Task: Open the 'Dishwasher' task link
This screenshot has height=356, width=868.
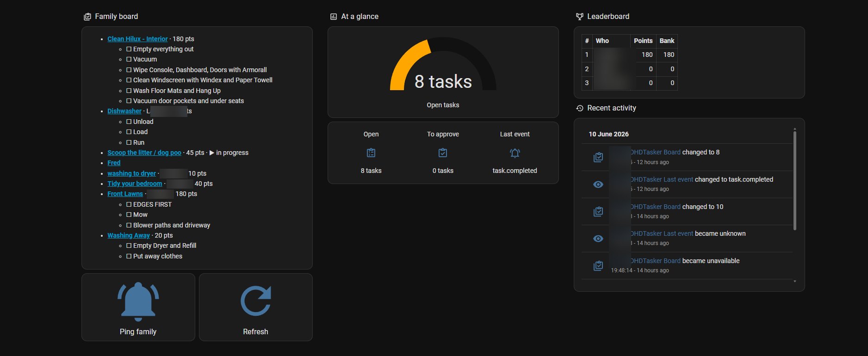Action: [124, 111]
